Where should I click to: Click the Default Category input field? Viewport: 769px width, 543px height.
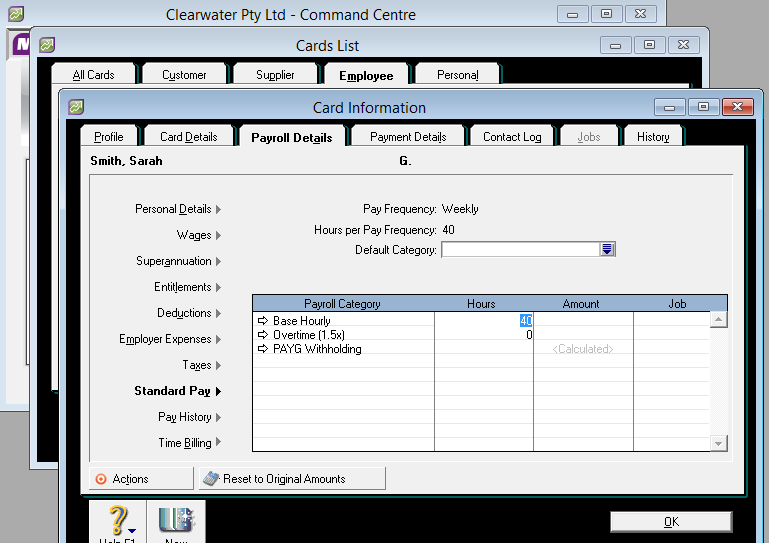point(520,249)
